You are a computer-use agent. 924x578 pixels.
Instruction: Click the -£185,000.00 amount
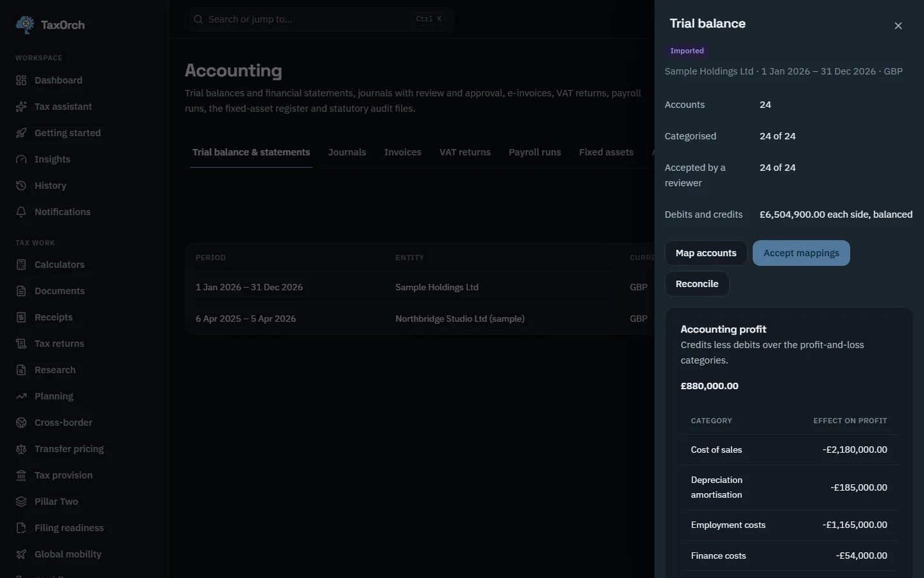859,487
